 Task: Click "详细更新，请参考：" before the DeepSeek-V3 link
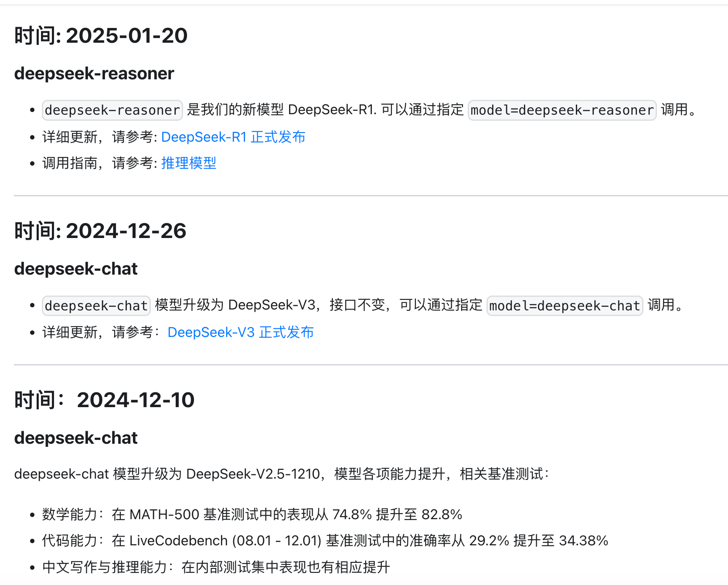pyautogui.click(x=102, y=332)
